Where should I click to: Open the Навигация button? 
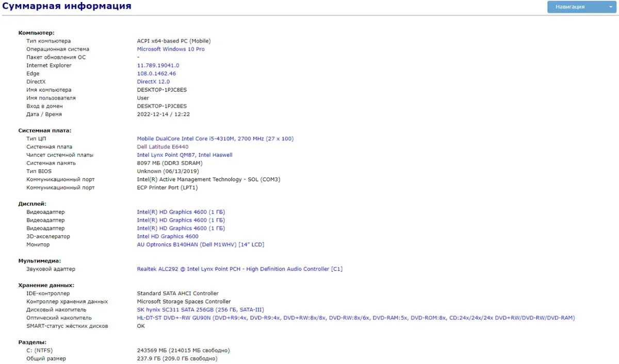tap(570, 7)
